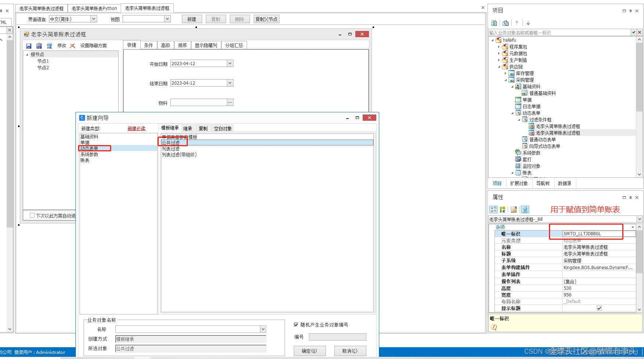Click the save scheme icon in filter toolbar

click(x=29, y=46)
